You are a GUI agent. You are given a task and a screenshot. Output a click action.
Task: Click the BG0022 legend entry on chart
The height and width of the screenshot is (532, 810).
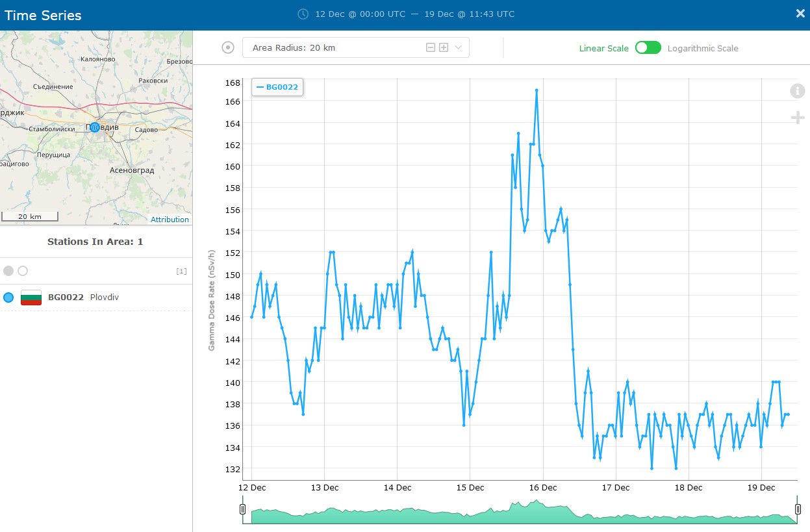point(277,86)
